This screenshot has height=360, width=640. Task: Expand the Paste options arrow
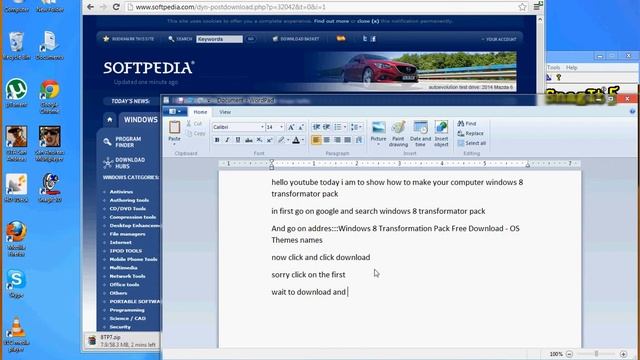coord(174,144)
